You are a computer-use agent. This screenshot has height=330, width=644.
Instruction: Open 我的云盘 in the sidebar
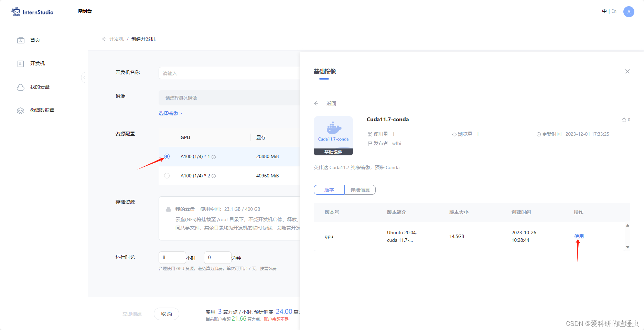(40, 87)
